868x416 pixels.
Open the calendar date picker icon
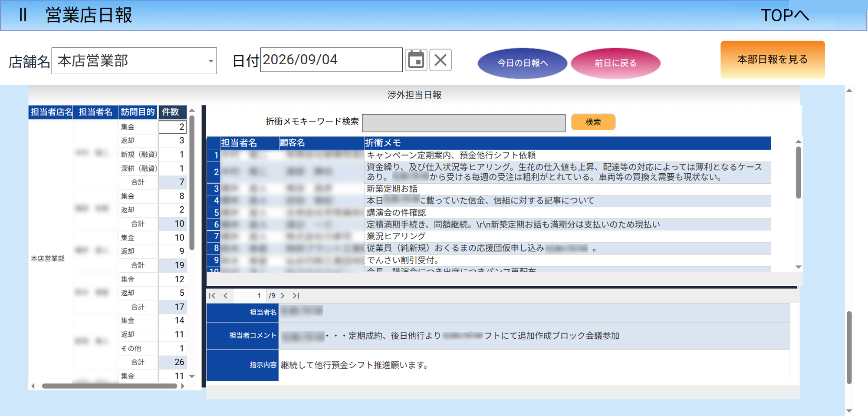416,60
